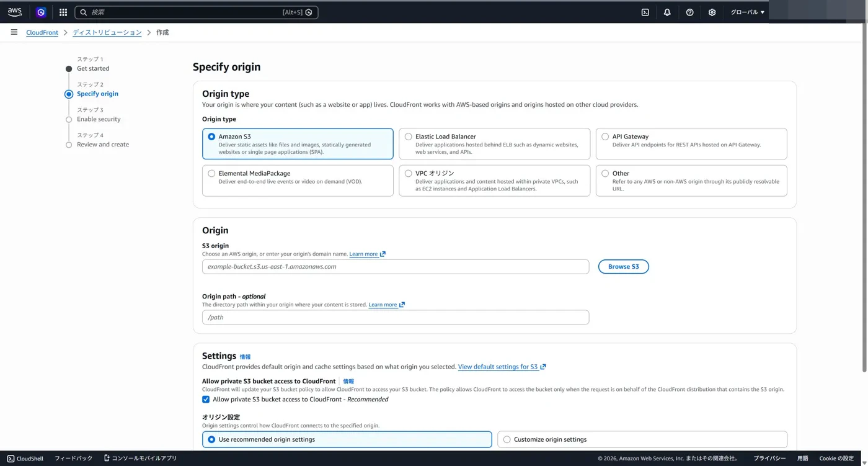Select step 3 Enable security
The image size is (868, 466).
(99, 119)
